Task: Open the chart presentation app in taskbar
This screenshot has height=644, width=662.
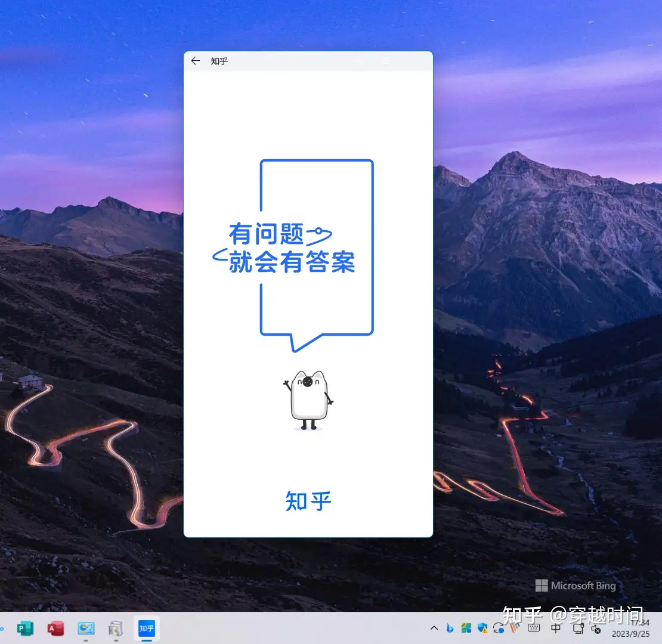Action: tap(86, 628)
